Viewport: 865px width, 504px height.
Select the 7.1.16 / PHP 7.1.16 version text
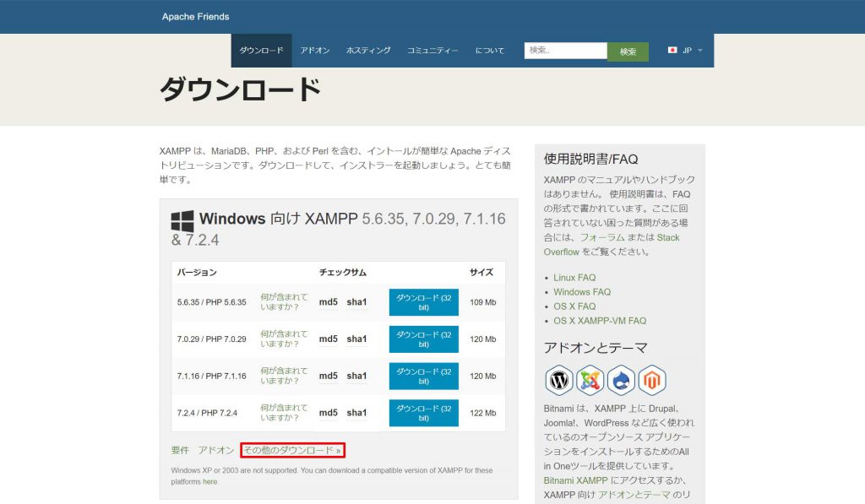212,377
